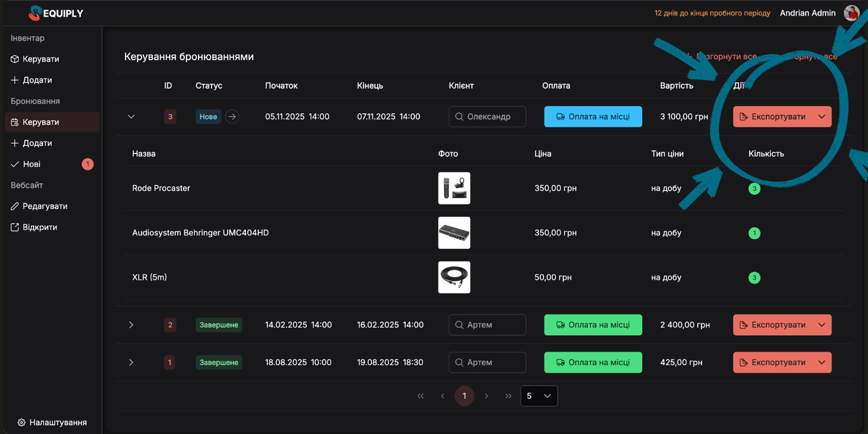Export booking 3 with Експортувати button
The width and height of the screenshot is (868, 434).
(x=773, y=117)
